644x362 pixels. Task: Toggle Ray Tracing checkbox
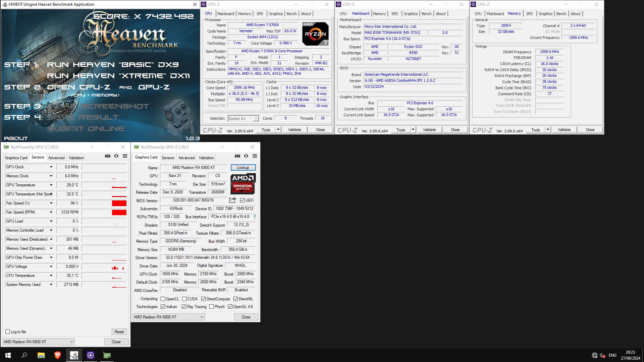pos(184,307)
